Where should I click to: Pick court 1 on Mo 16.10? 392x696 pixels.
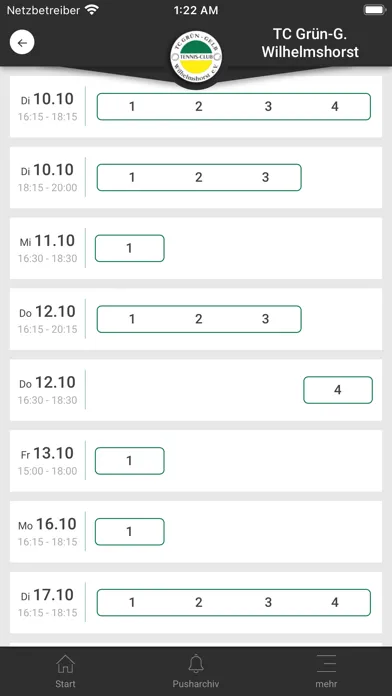click(x=130, y=532)
